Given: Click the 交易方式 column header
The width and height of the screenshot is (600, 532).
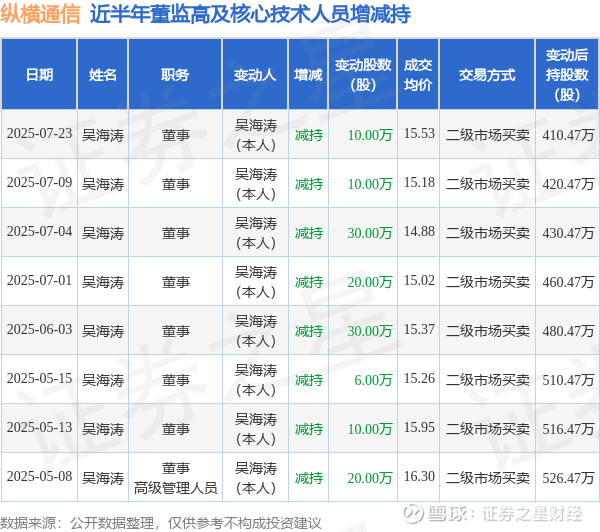Looking at the screenshot, I should pos(487,75).
